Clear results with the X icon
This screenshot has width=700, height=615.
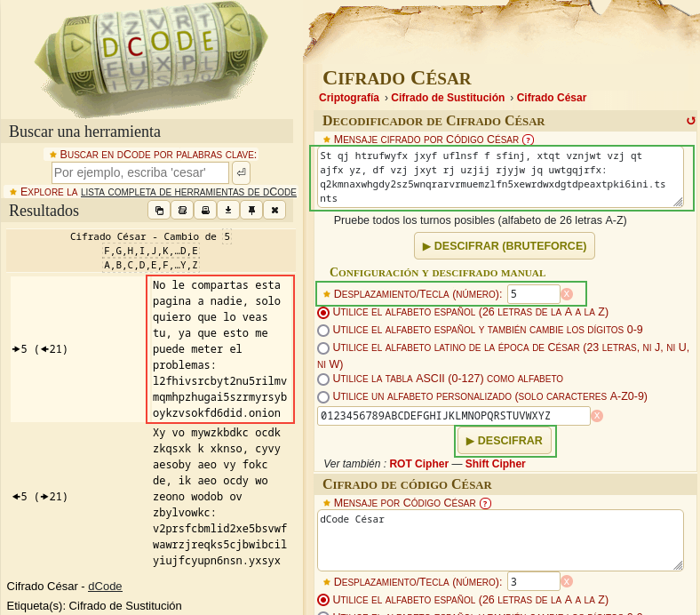click(275, 210)
